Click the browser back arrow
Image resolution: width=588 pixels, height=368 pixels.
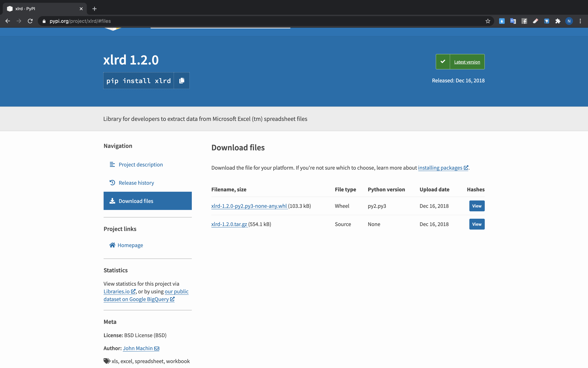8,21
